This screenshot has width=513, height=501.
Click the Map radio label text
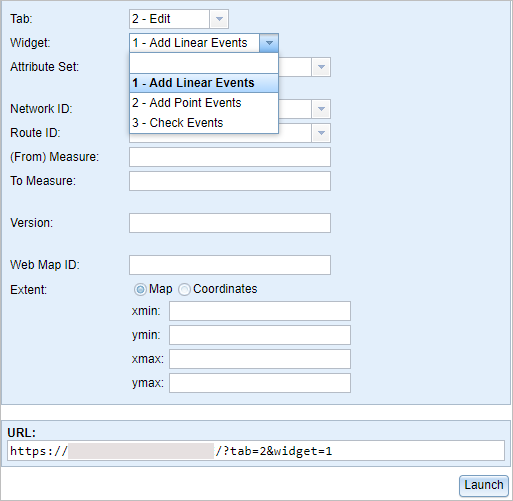point(161,289)
